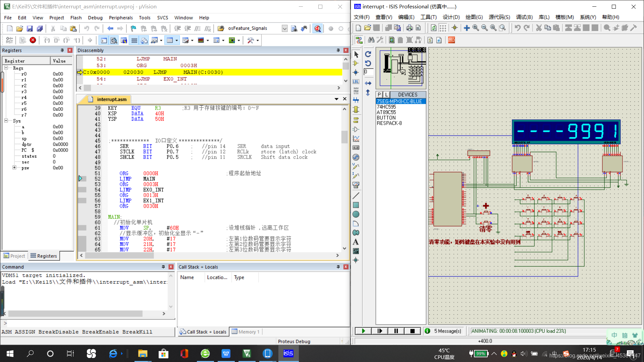Click the schematic overview thumbnail

401,68
